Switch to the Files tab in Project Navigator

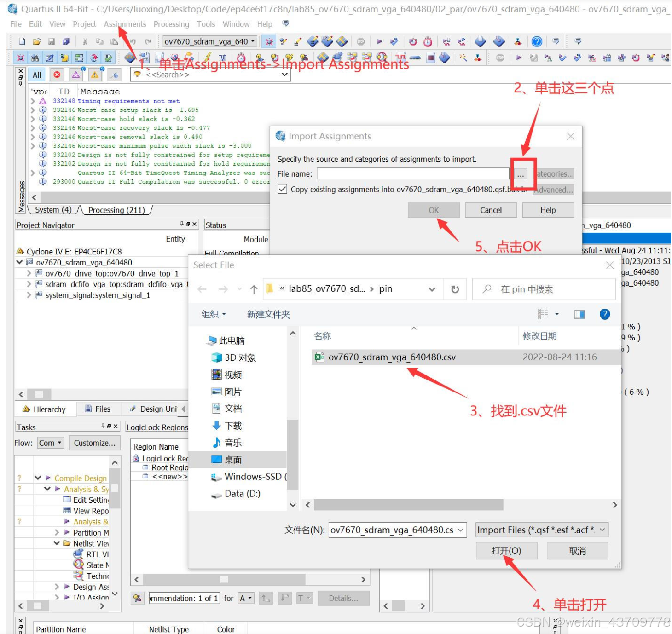[x=98, y=409]
